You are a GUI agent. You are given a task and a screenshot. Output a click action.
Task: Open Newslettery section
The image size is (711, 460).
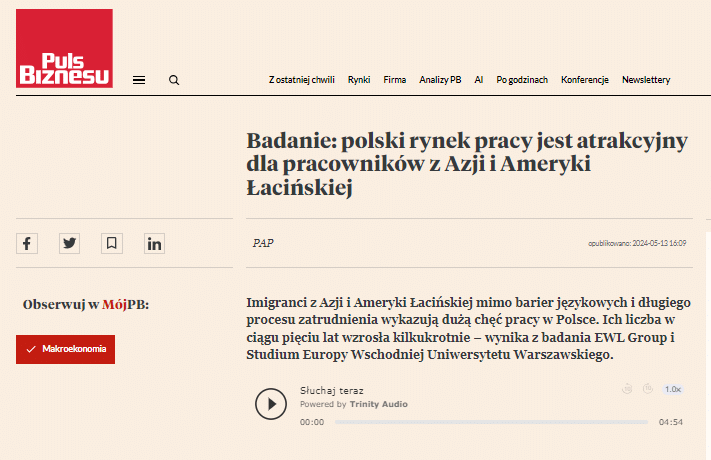pos(646,80)
